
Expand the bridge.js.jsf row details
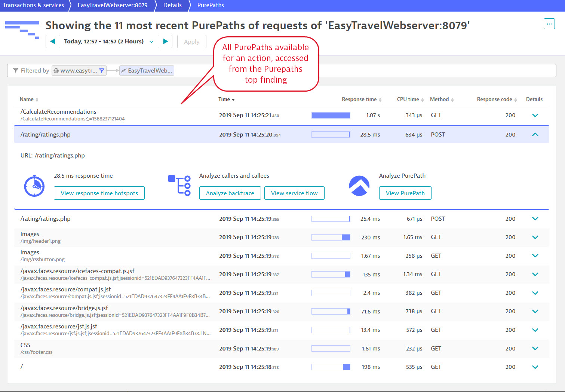point(535,311)
